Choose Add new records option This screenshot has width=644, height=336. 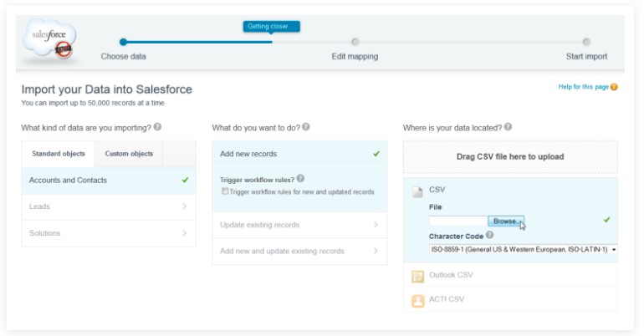(299, 154)
